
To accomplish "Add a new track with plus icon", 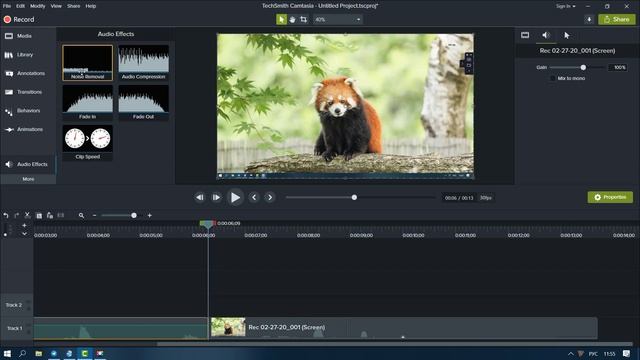I will click(x=24, y=225).
